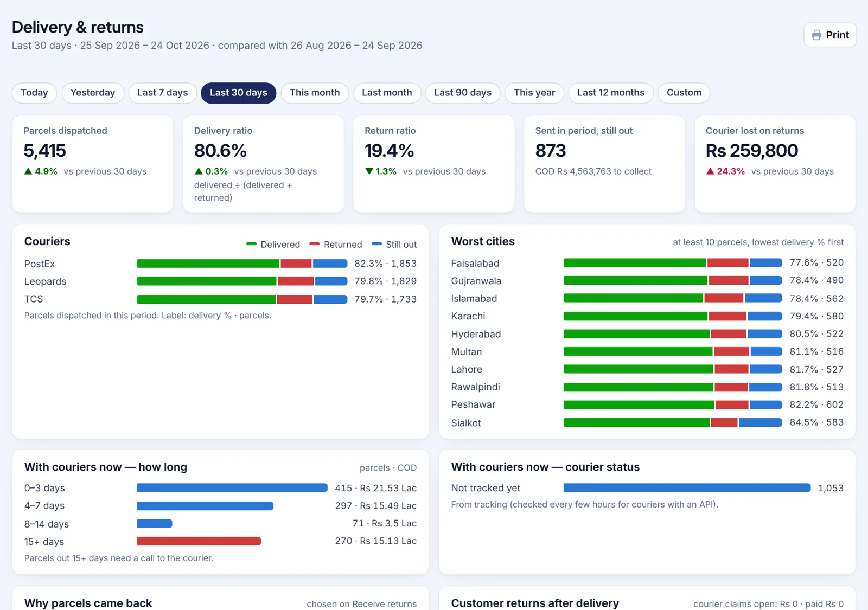Viewport: 868px width, 610px height.
Task: Click the Gujranwala city row label
Action: point(476,281)
